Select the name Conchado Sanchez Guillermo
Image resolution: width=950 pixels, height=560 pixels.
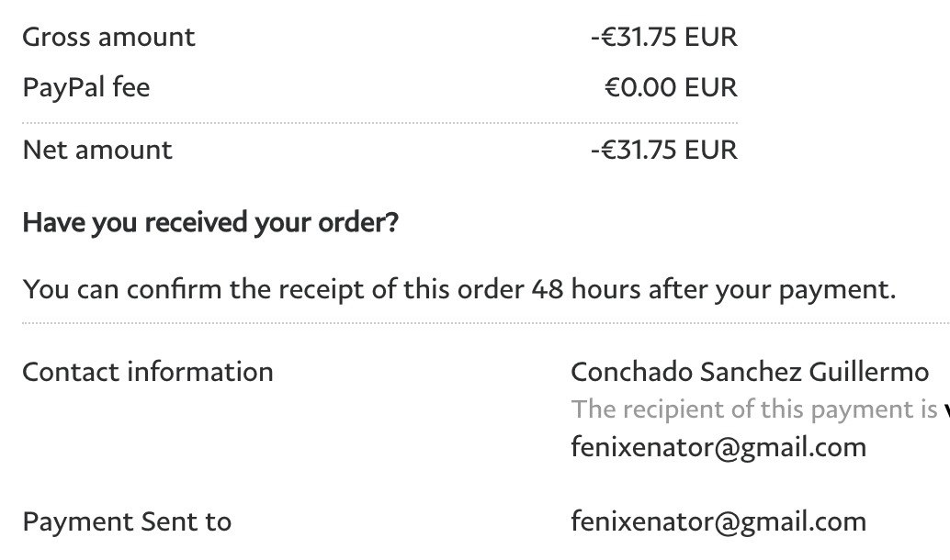(749, 372)
